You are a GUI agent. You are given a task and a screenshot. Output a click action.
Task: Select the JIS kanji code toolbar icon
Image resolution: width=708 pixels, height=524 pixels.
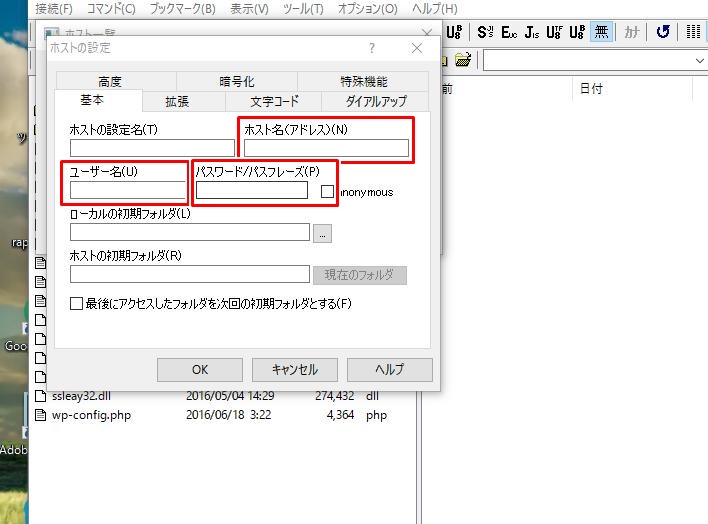click(532, 32)
